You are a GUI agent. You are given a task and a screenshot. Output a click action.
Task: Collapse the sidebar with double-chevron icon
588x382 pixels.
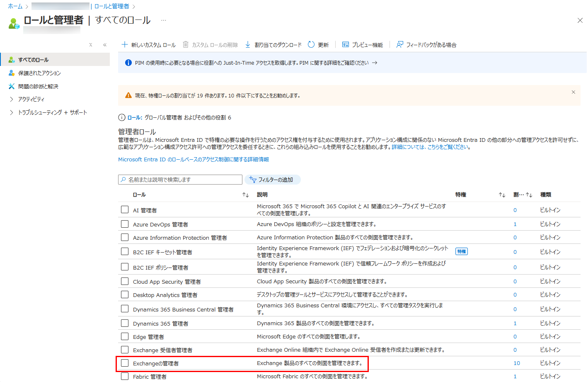(105, 45)
